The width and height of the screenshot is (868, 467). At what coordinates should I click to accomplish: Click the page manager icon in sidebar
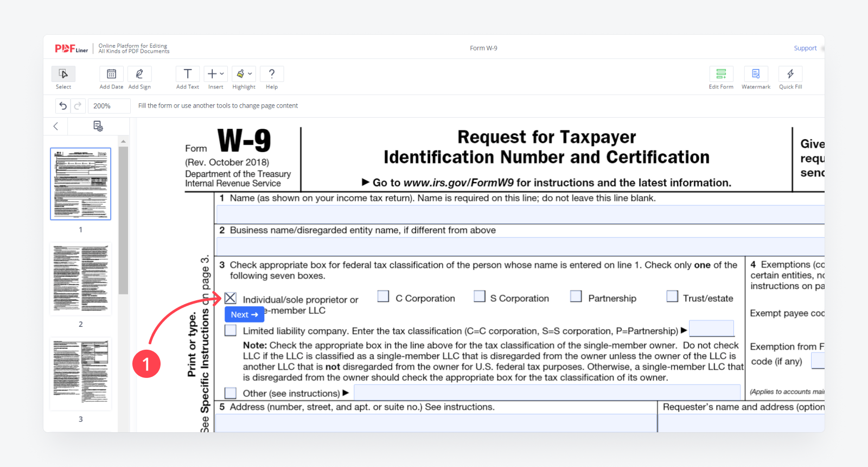[x=98, y=126]
